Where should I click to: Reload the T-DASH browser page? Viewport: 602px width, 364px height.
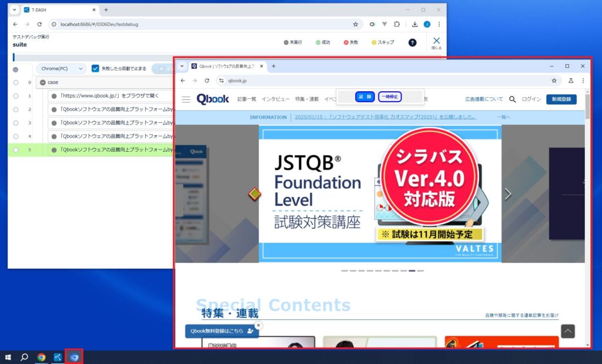click(x=39, y=24)
